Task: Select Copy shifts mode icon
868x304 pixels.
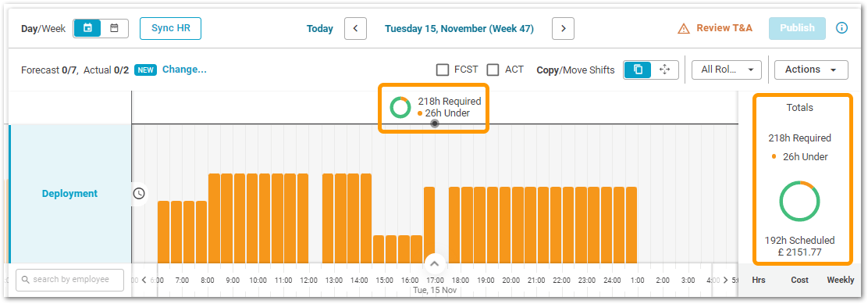Action: 638,70
